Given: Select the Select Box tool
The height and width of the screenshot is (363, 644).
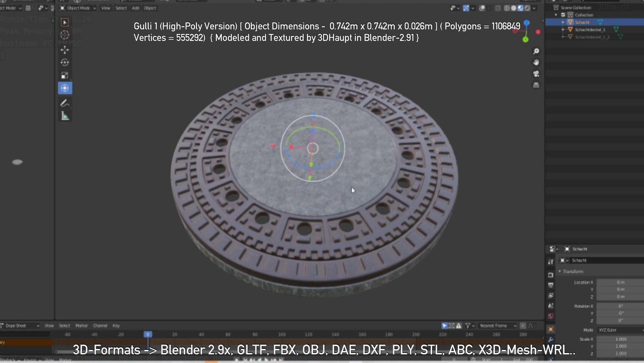Looking at the screenshot, I should pos(65,22).
